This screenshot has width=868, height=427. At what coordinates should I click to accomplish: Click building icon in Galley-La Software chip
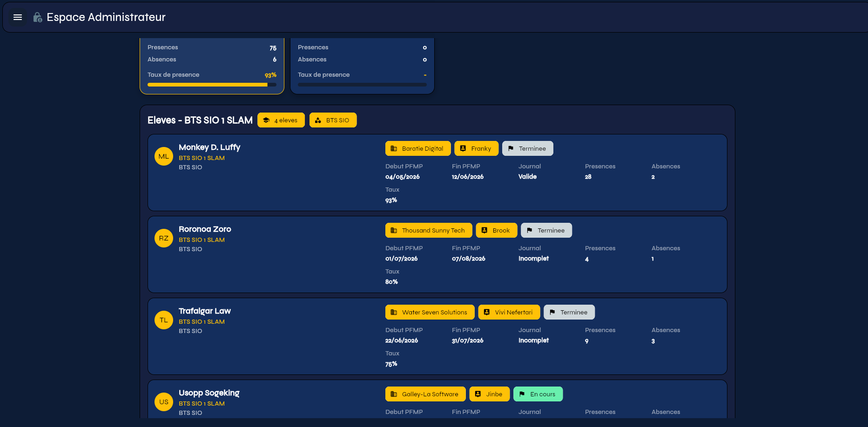click(394, 394)
